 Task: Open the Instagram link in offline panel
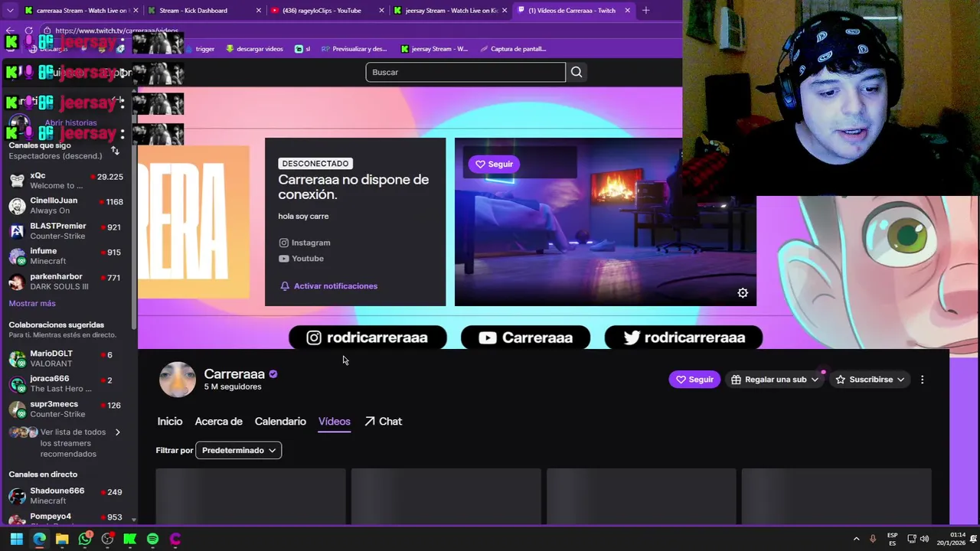[305, 243]
